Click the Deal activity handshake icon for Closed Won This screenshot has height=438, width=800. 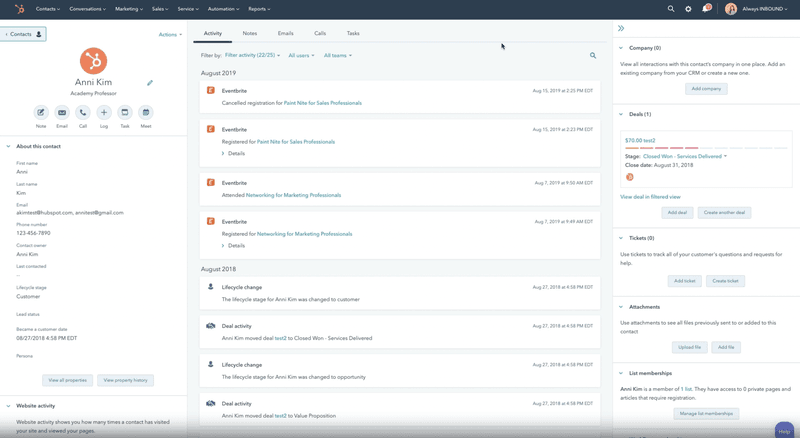tap(211, 326)
